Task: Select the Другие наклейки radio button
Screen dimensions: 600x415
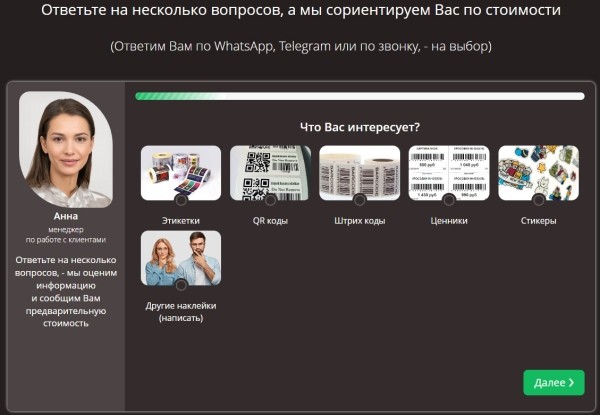Action: (x=181, y=285)
